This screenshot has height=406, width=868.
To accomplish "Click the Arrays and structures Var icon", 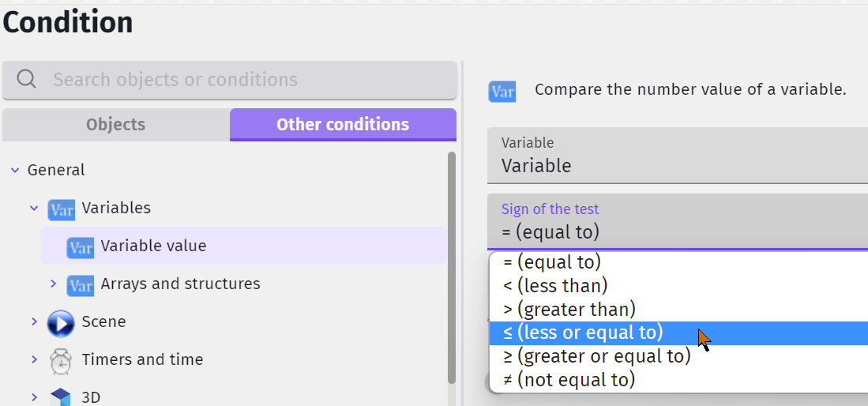I will tap(81, 286).
